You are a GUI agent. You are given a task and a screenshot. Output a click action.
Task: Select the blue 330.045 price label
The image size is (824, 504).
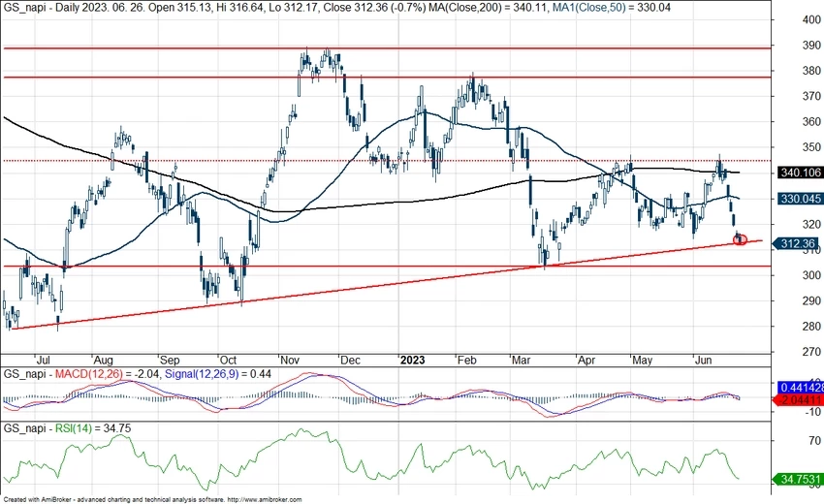coord(800,198)
